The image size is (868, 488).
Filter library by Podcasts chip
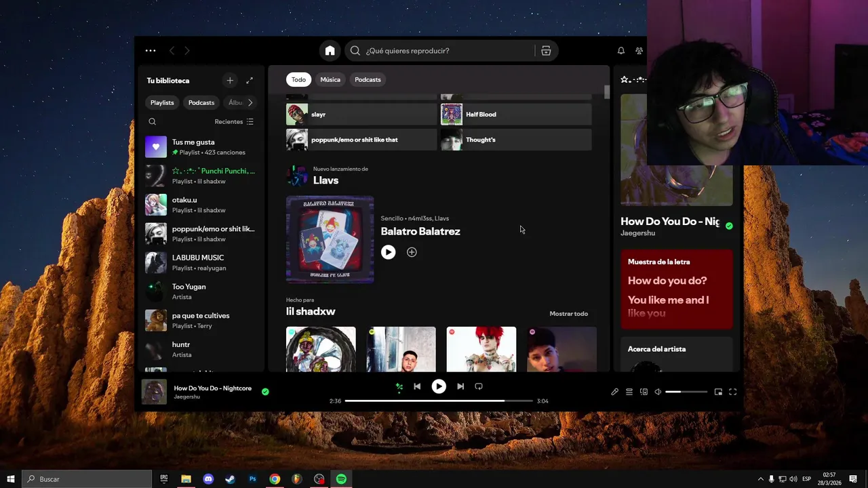point(201,102)
